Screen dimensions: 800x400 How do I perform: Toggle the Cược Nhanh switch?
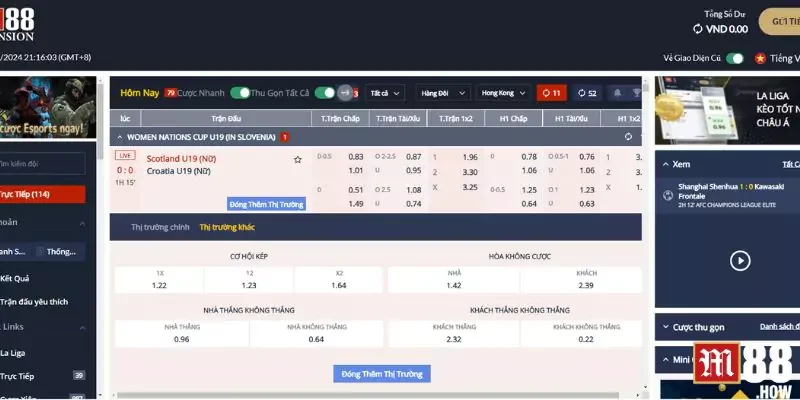[x=240, y=93]
